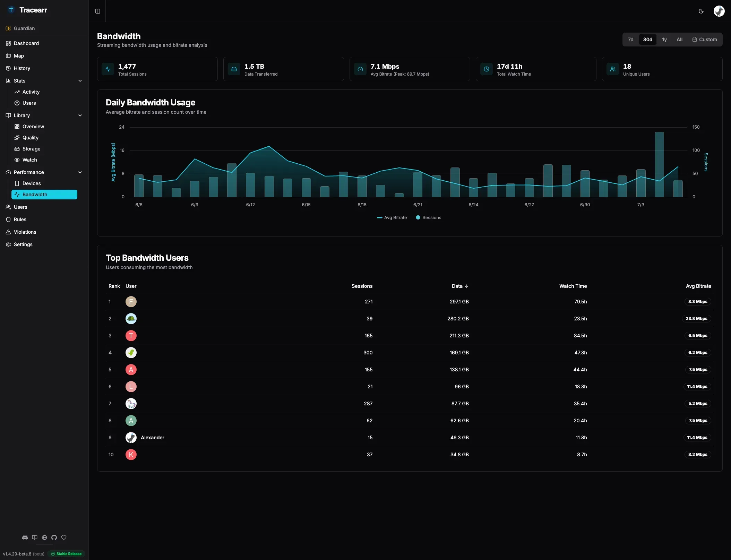
Task: Click the Data Transferred drive icon
Action: tap(234, 69)
